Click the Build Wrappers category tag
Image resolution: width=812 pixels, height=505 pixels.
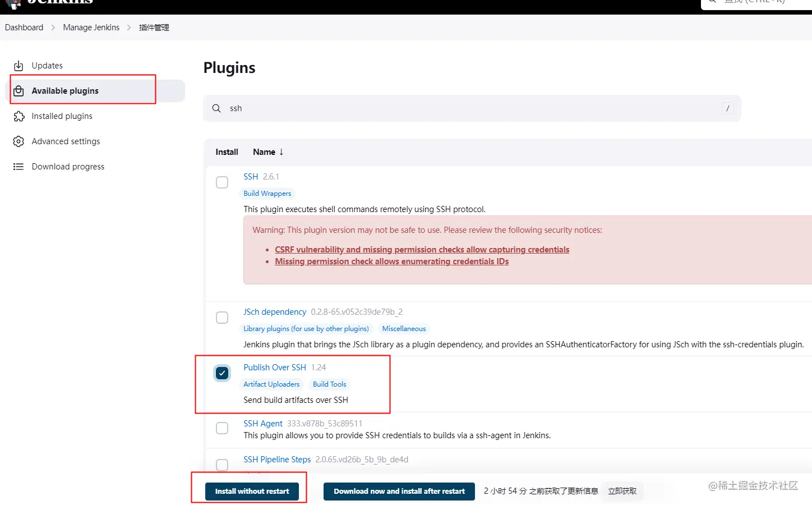pyautogui.click(x=267, y=194)
